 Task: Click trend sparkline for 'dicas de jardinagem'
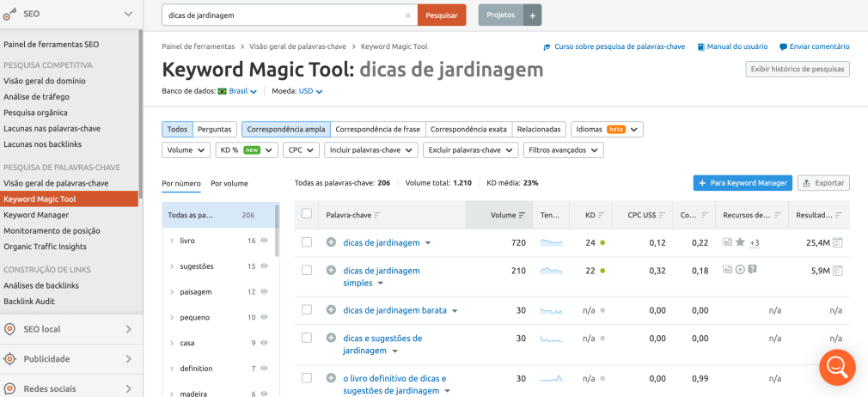pos(552,242)
